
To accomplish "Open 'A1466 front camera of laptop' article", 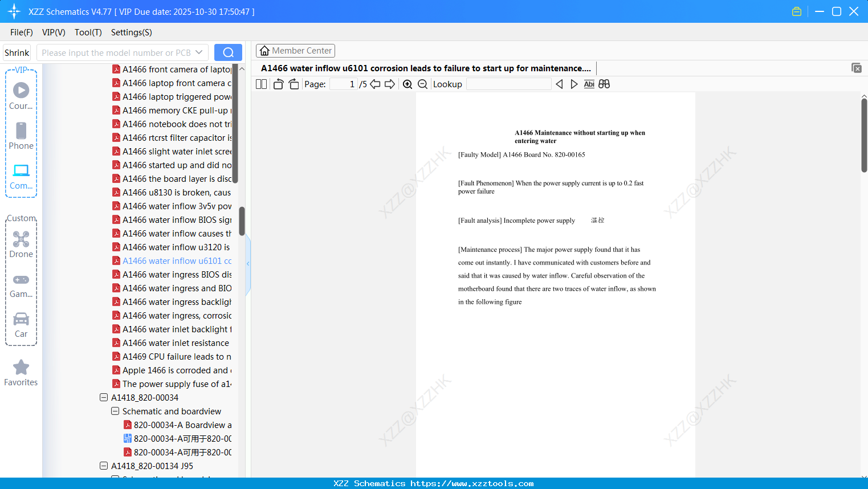I will 172,70.
